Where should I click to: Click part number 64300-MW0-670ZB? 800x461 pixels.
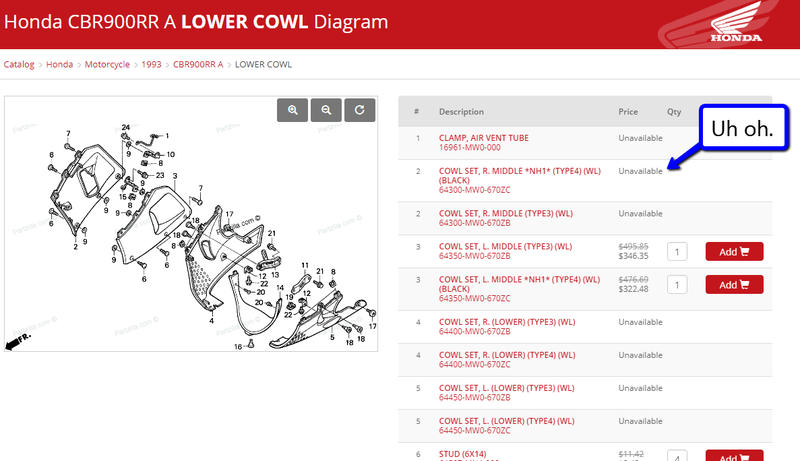pos(474,223)
